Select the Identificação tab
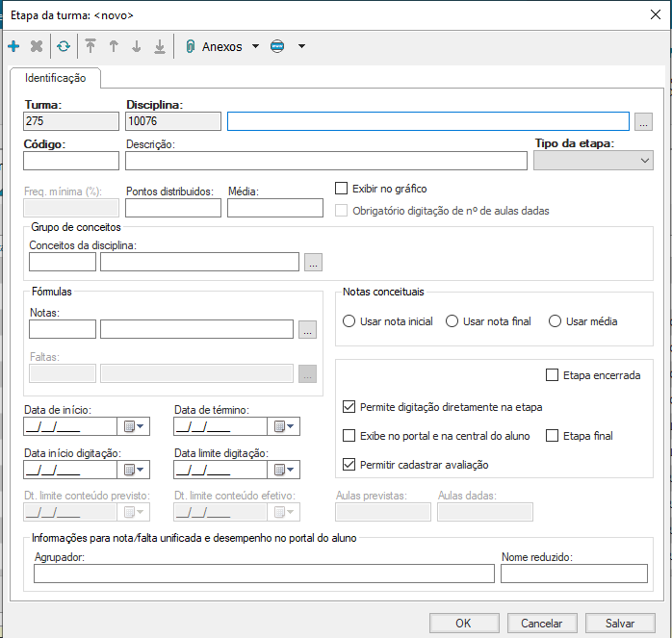Viewport: 672px width, 638px height. [x=55, y=78]
